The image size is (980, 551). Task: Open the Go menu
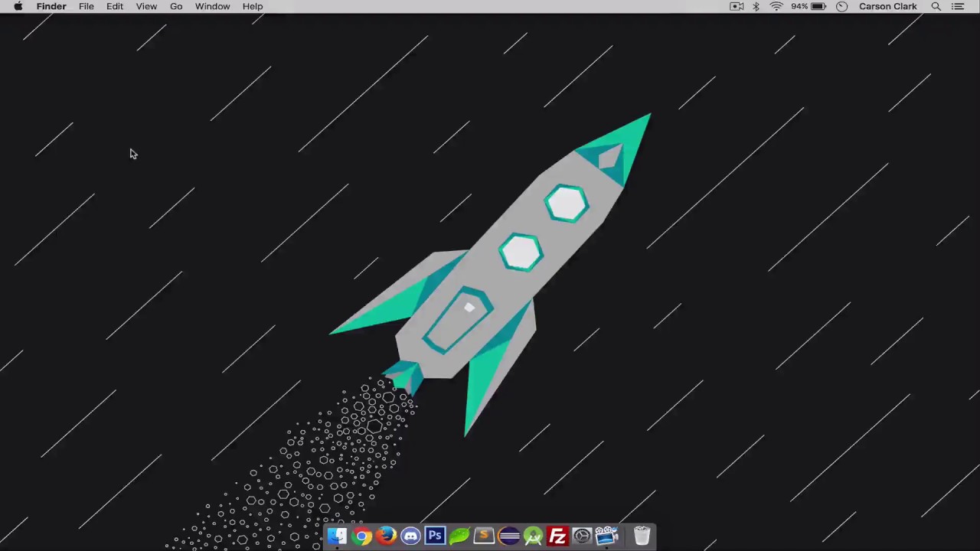[176, 6]
